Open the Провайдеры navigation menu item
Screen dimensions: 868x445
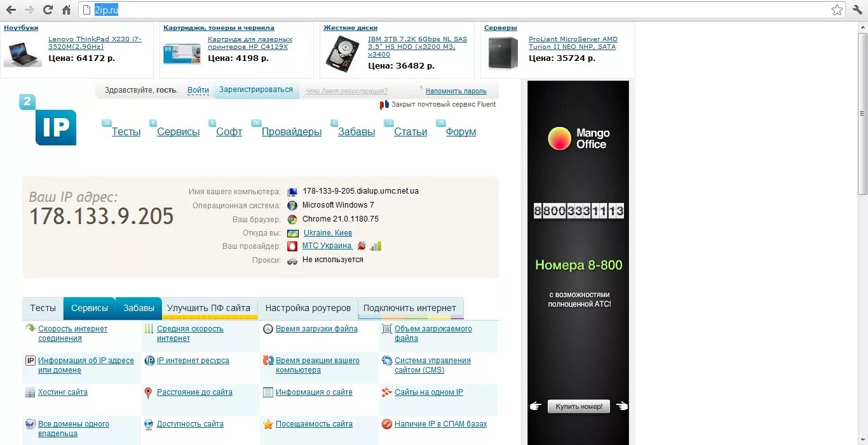[292, 132]
